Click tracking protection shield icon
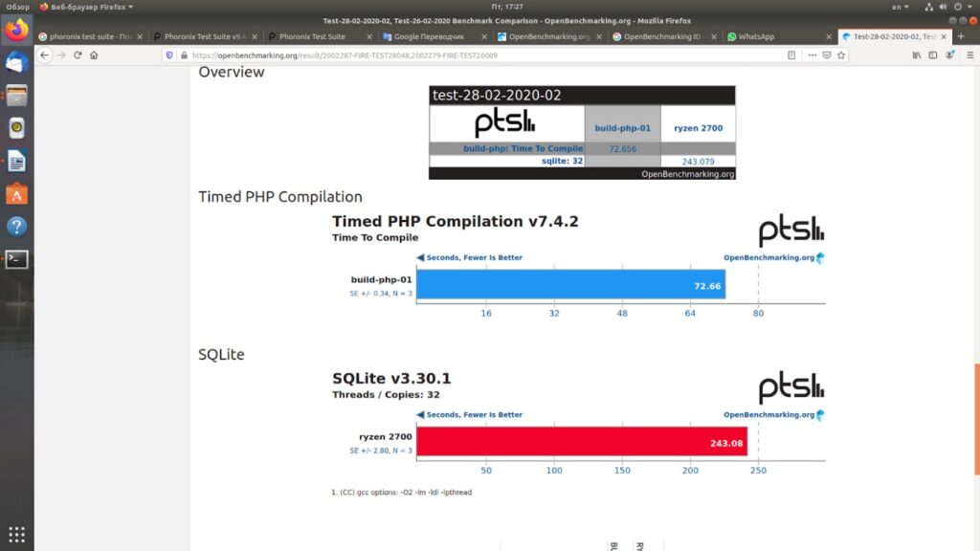Screen dimensions: 980x551 coord(168,55)
